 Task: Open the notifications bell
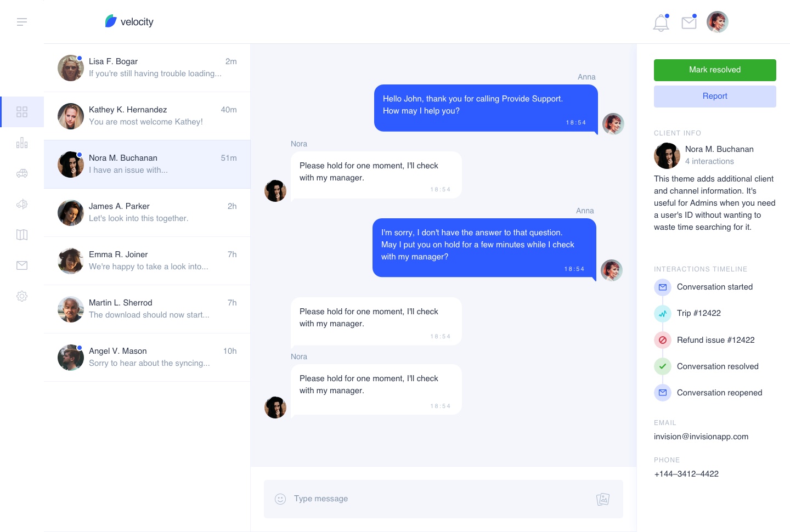(661, 23)
